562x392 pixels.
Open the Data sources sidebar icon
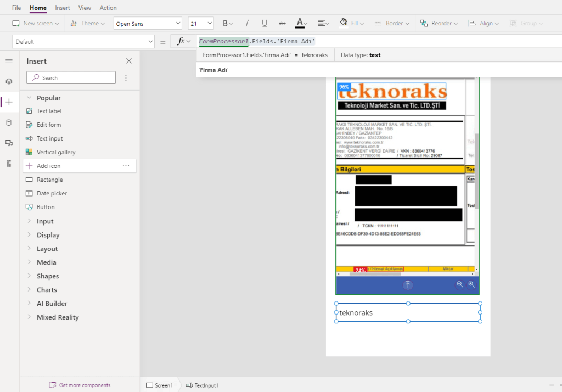click(9, 122)
